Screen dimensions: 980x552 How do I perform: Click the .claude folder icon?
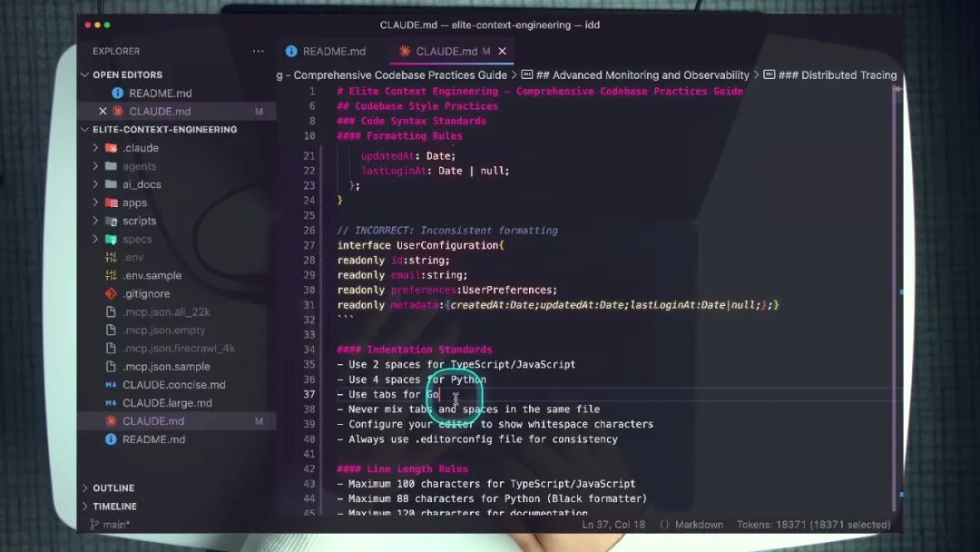point(112,148)
